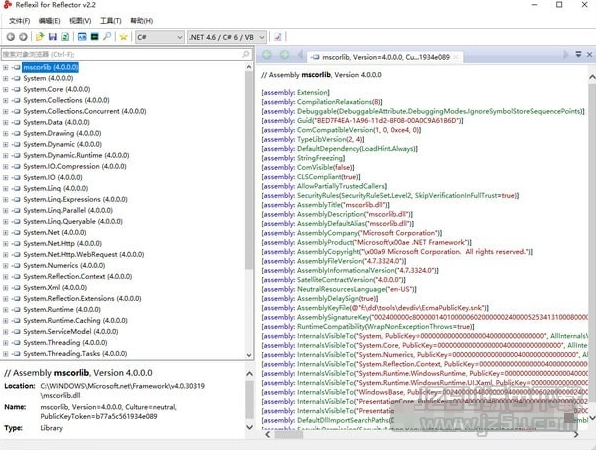Click the magnifier in the search box
The image size is (596, 450).
(x=246, y=54)
